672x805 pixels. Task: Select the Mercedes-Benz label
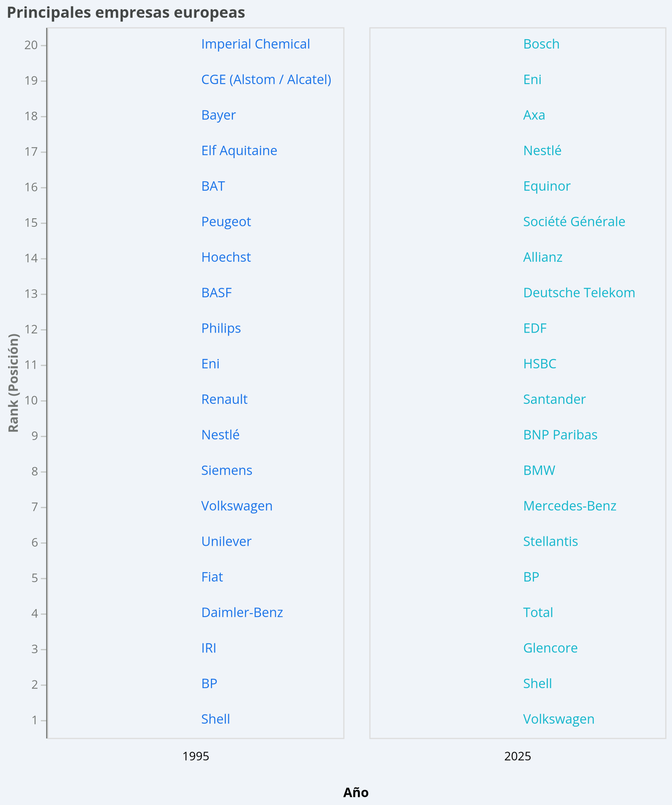point(570,506)
